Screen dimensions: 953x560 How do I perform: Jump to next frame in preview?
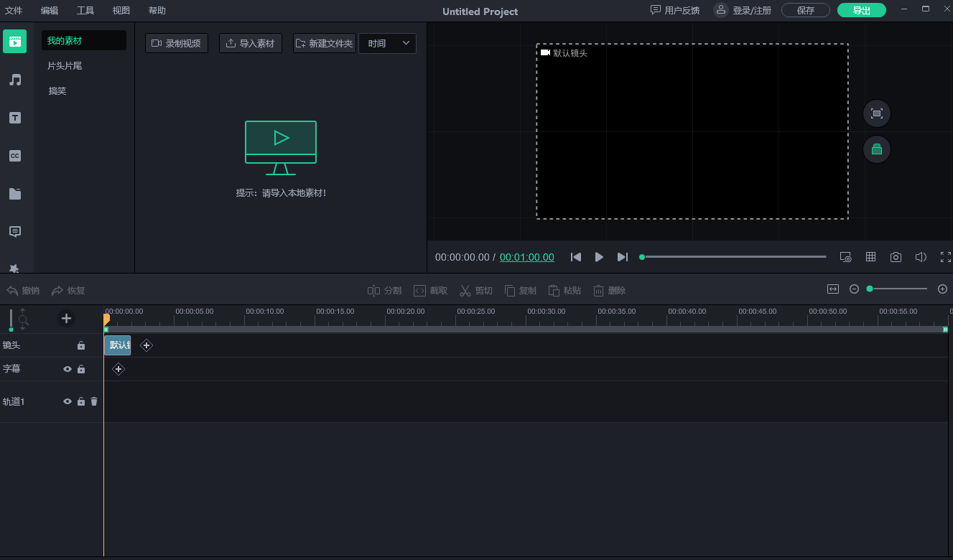[x=623, y=257]
